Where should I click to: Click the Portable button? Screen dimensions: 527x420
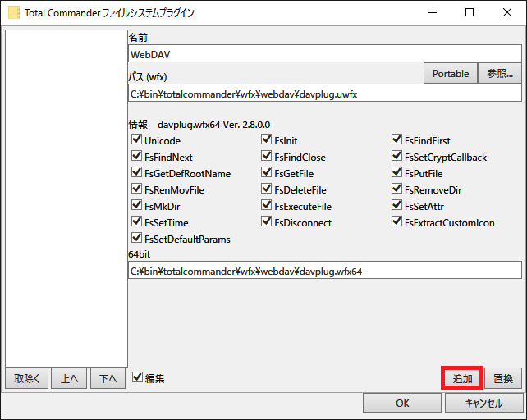451,73
